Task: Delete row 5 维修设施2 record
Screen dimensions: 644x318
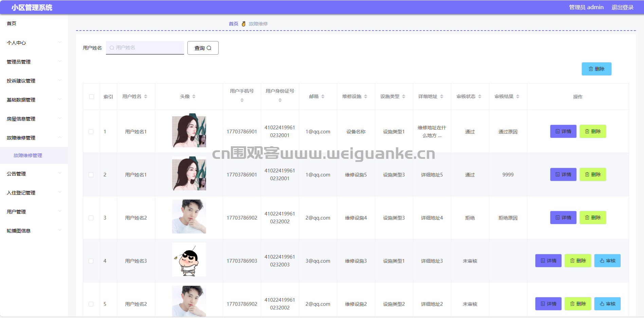Action: 578,304
